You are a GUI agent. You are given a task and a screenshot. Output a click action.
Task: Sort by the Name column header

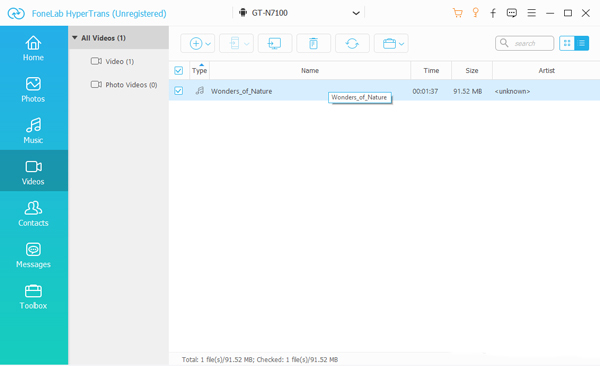tap(310, 70)
